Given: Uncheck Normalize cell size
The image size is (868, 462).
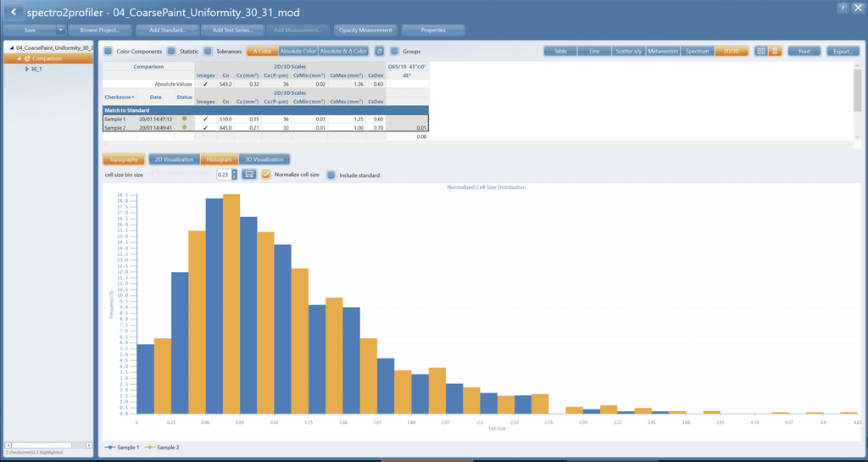Looking at the screenshot, I should click(265, 175).
